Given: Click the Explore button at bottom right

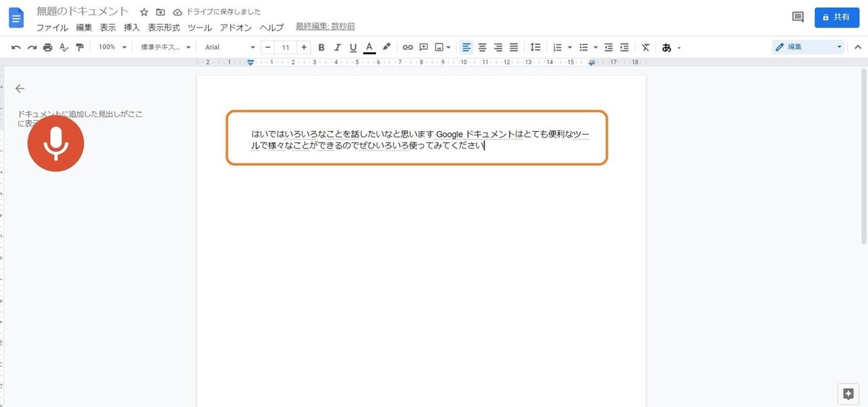Looking at the screenshot, I should (848, 393).
